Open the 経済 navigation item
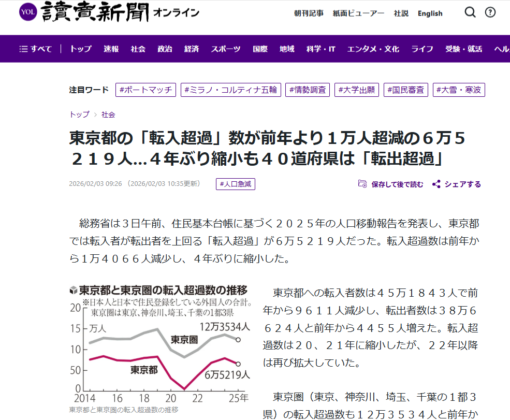510x420 pixels. click(191, 49)
